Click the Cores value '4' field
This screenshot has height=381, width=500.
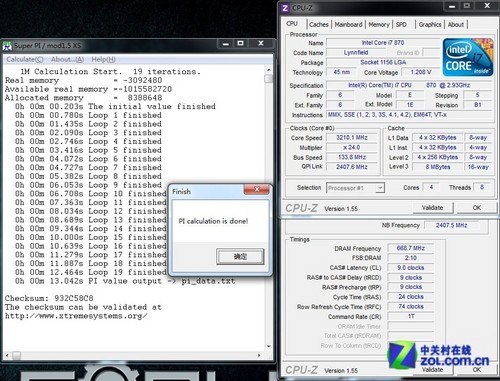pyautogui.click(x=431, y=187)
